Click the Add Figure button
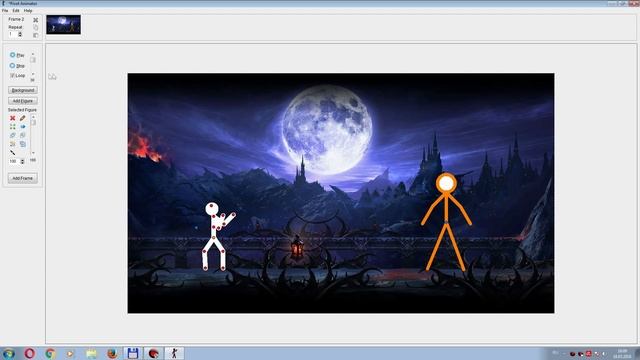This screenshot has height=360, width=640. tap(23, 101)
